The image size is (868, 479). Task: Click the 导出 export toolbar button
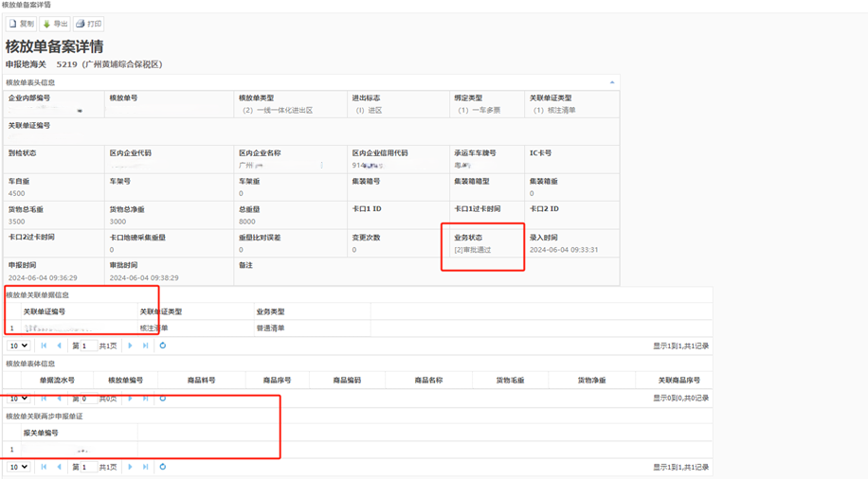(x=55, y=24)
